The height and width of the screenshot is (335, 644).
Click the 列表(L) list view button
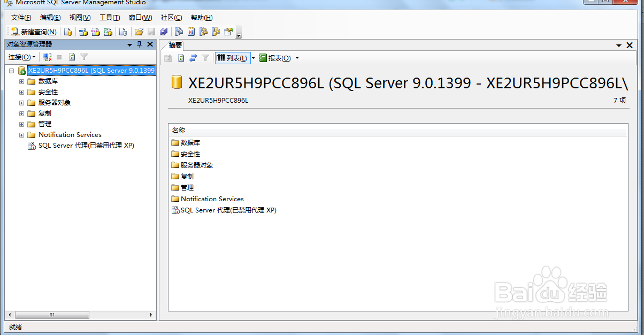[233, 58]
